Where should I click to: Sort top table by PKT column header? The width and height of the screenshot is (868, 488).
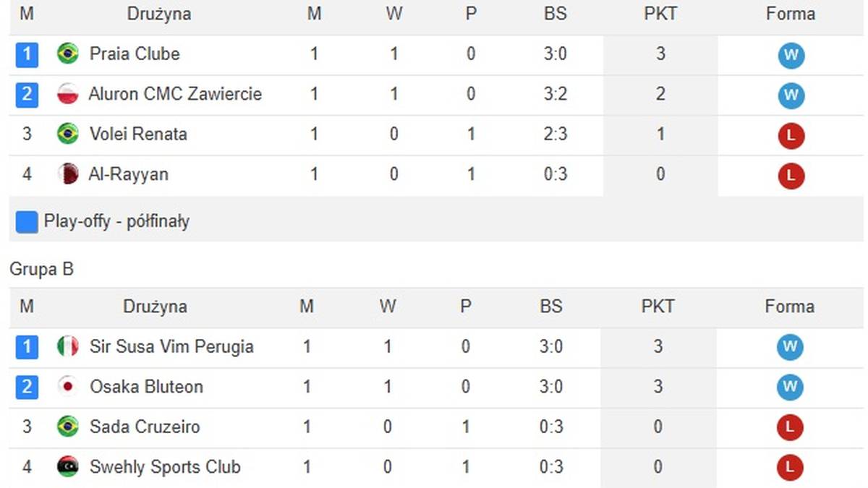coord(660,14)
